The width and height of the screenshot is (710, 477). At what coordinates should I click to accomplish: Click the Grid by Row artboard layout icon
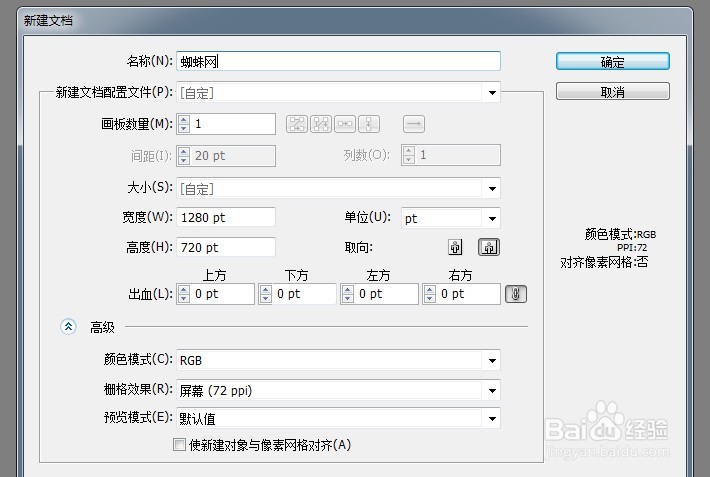coord(297,124)
